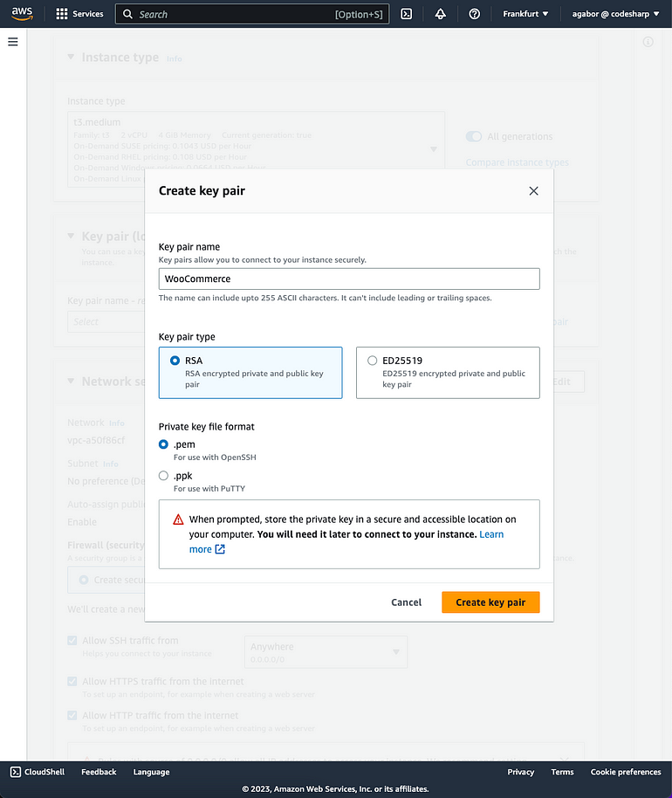This screenshot has width=672, height=798.
Task: Open the Frankfurt region dropdown
Action: [525, 14]
